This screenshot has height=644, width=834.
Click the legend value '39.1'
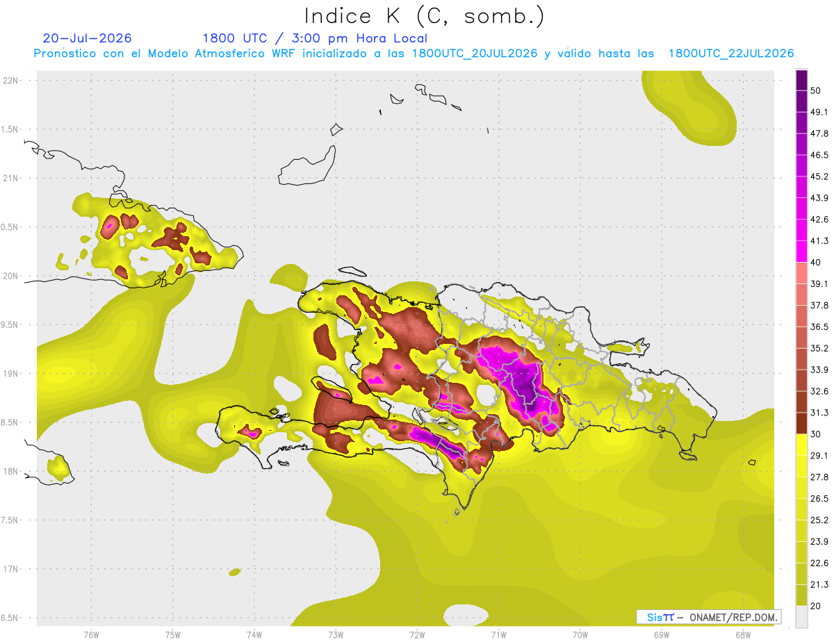pyautogui.click(x=819, y=284)
